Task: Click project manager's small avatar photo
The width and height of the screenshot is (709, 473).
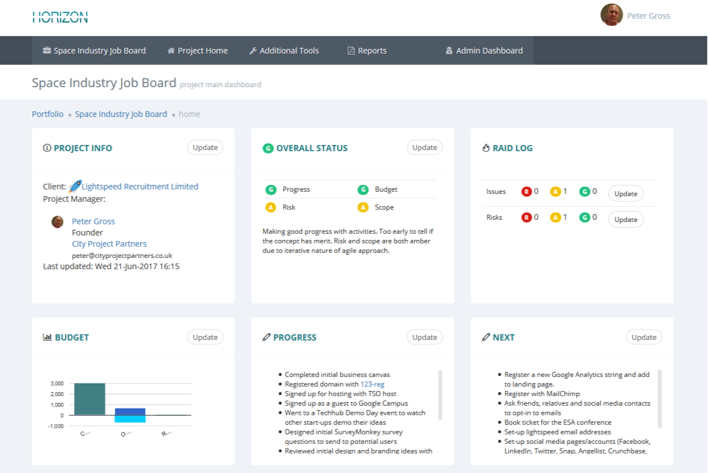Action: point(57,222)
